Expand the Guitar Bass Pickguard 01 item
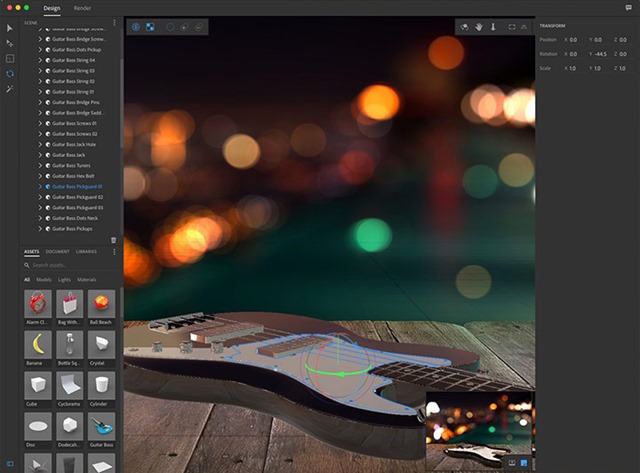The width and height of the screenshot is (640, 473). pyautogui.click(x=40, y=187)
